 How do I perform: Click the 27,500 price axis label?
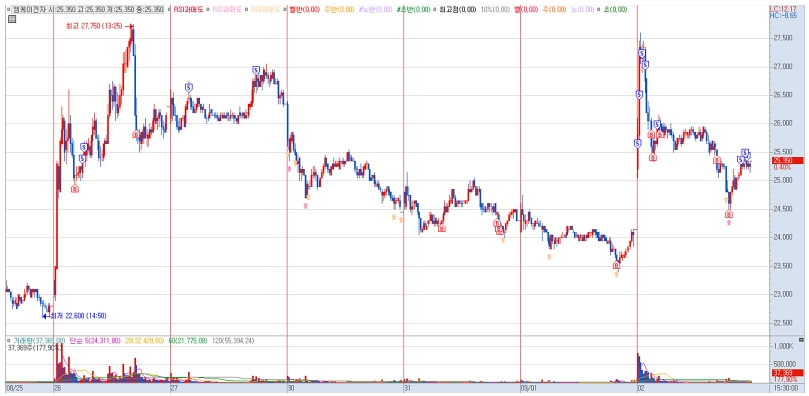tap(784, 39)
